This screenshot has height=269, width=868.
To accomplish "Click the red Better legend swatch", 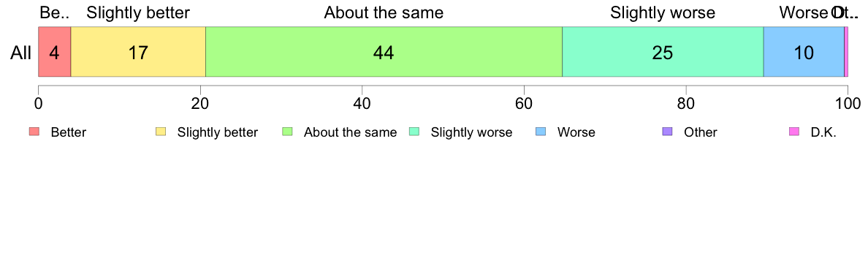I will (34, 132).
